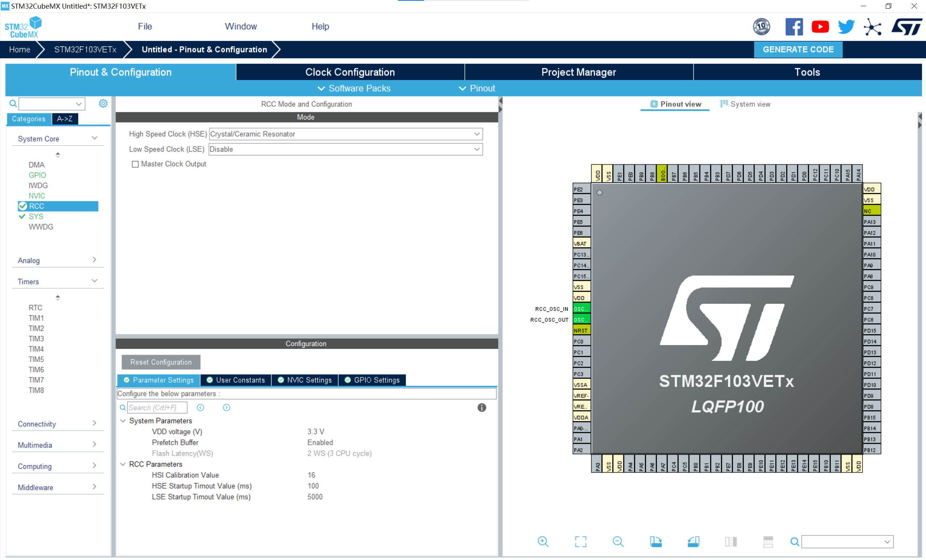Open the Window menu

click(x=241, y=26)
